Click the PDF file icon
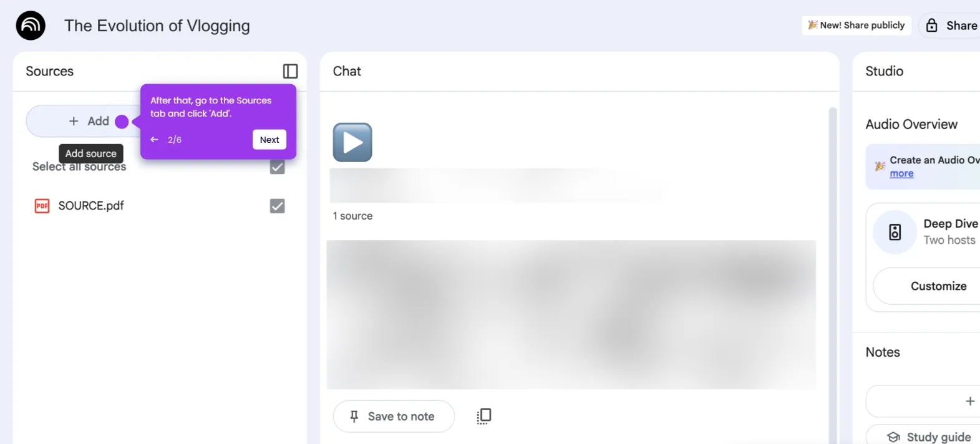This screenshot has width=980, height=444. (42, 206)
